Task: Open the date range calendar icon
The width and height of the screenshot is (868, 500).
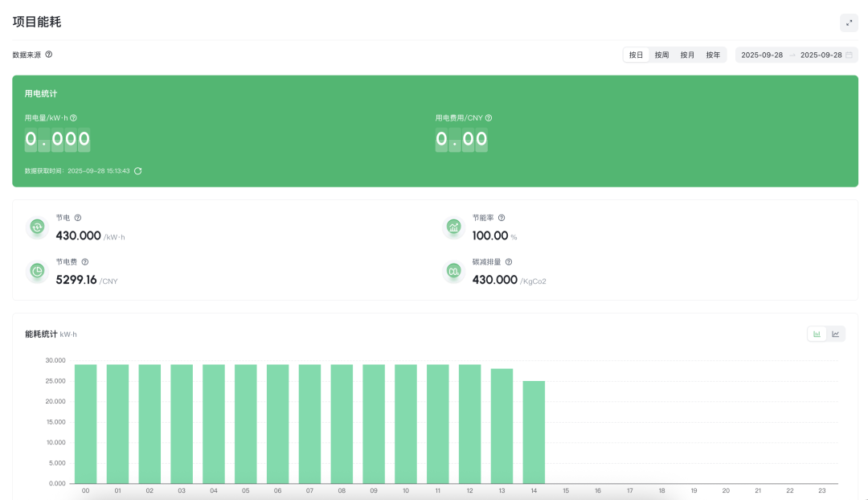Action: point(850,55)
